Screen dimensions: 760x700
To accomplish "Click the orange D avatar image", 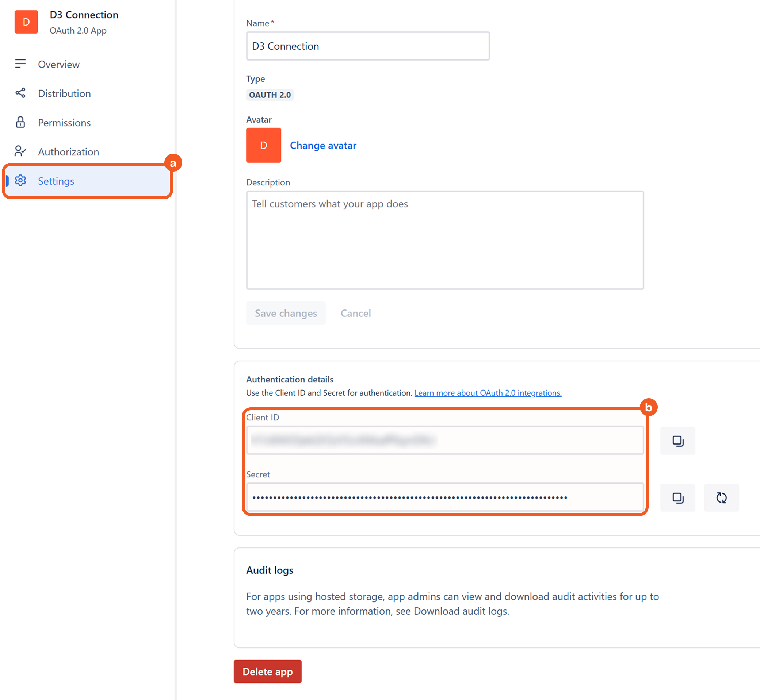I will (263, 145).
